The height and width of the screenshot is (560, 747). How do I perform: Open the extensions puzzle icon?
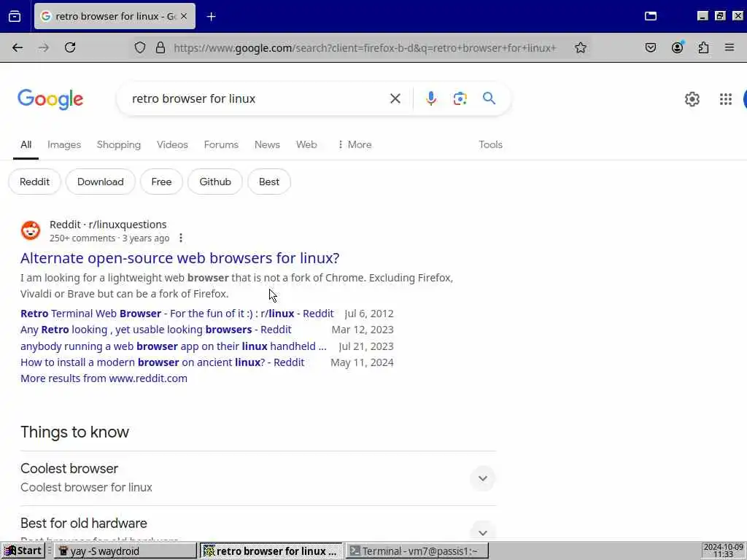704,47
